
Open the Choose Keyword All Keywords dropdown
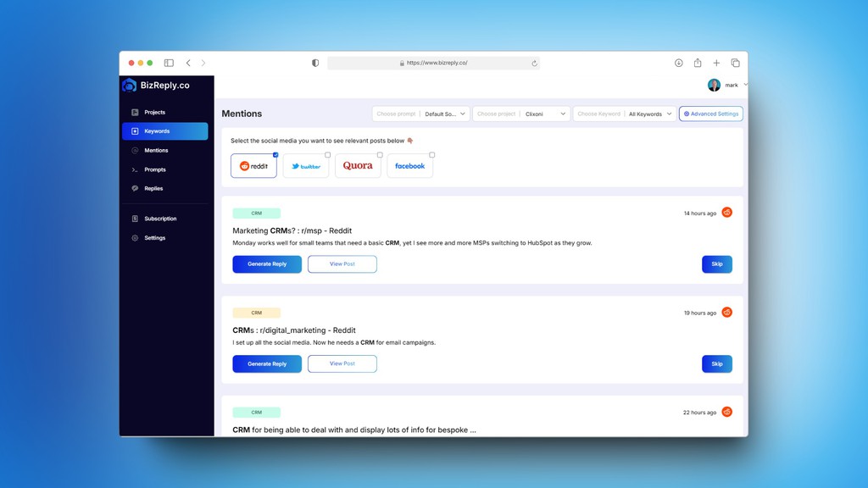click(625, 114)
